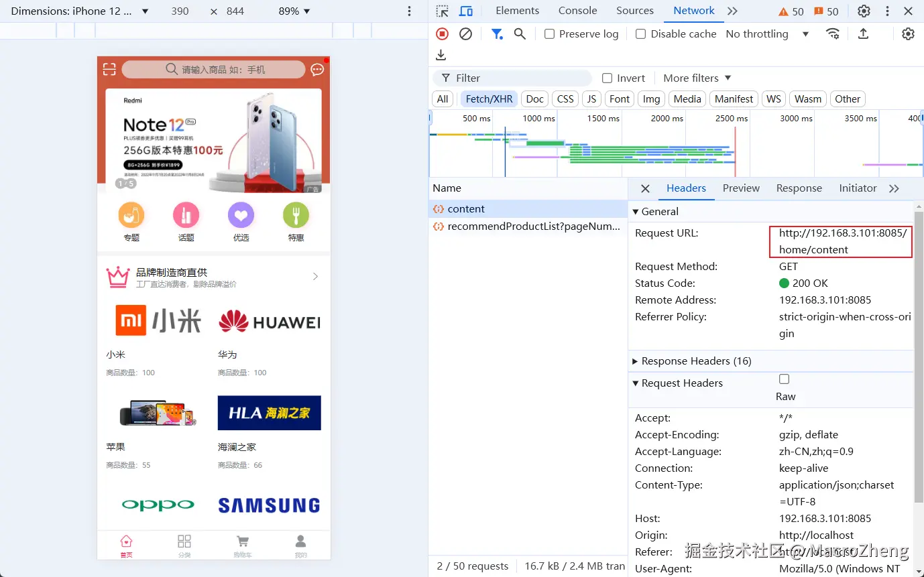Open the 品牌制造商直供 arrow
The height and width of the screenshot is (577, 924).
(x=315, y=277)
